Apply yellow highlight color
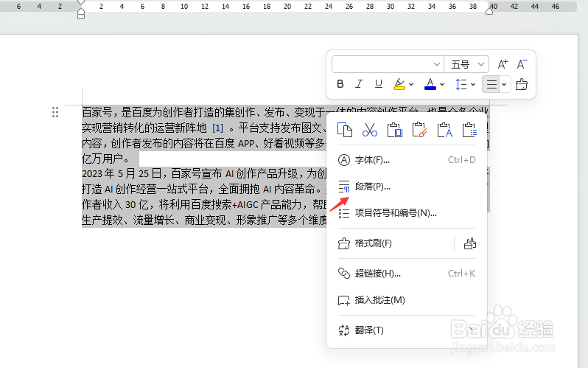This screenshot has width=588, height=368. pos(399,84)
